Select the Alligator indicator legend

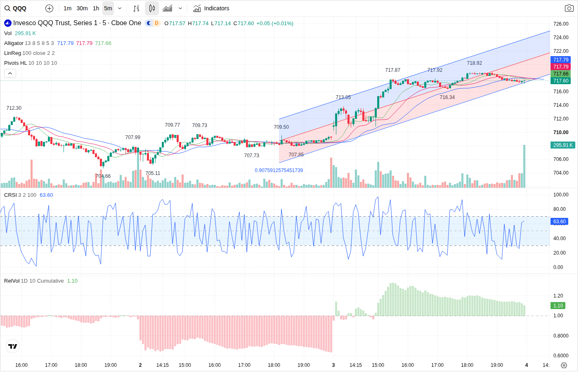click(14, 43)
